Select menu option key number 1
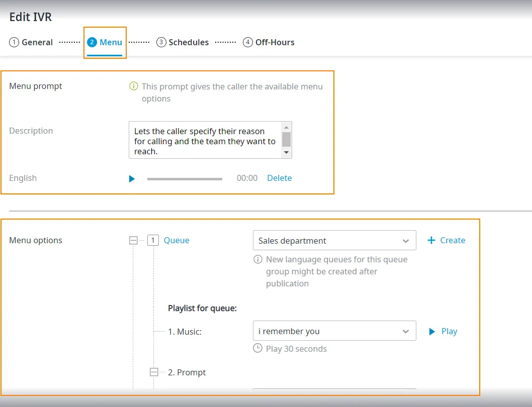The height and width of the screenshot is (407, 532). (x=153, y=241)
